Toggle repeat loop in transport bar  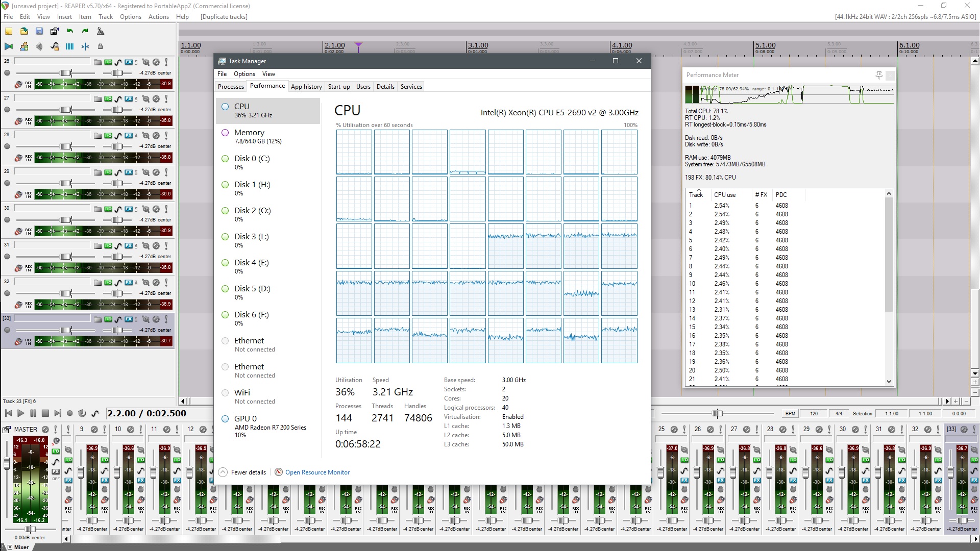pyautogui.click(x=82, y=413)
